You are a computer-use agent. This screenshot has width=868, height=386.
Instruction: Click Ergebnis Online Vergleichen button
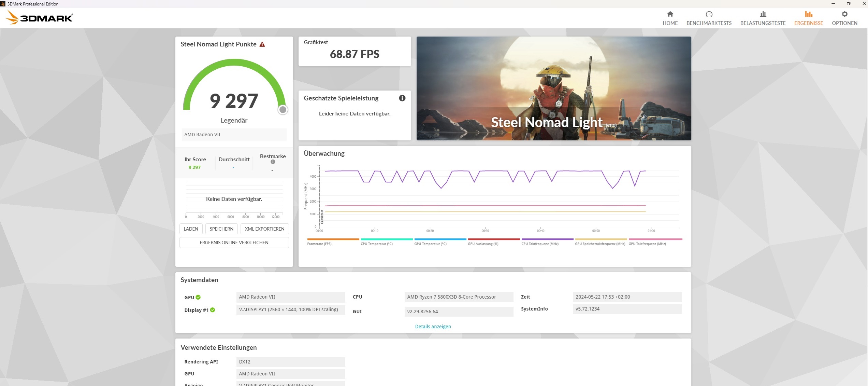[234, 243]
